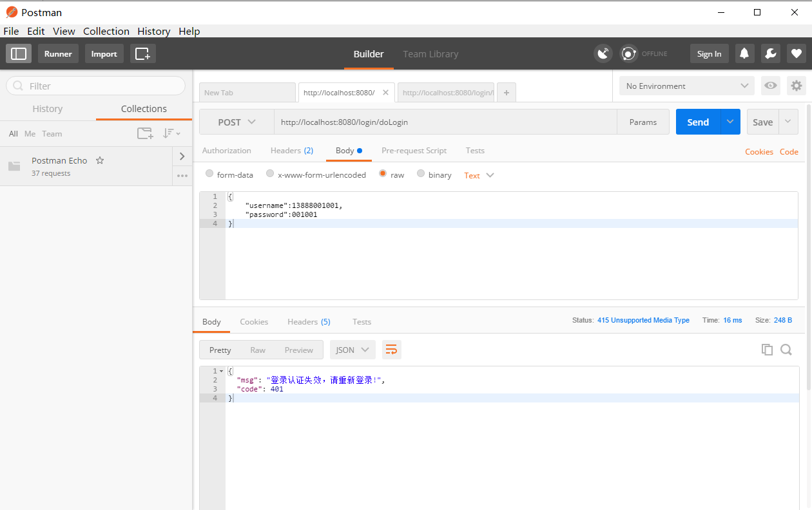Toggle response line wrap icon

point(391,350)
